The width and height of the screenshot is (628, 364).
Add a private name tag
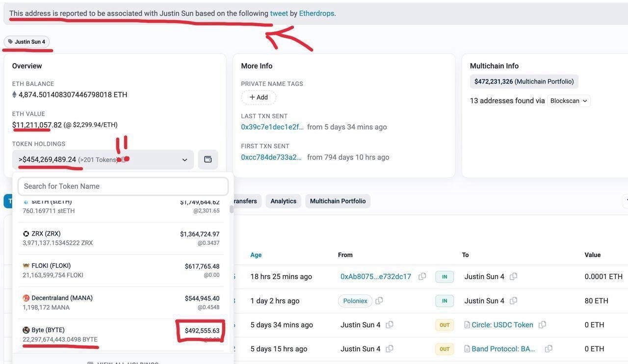(x=259, y=97)
